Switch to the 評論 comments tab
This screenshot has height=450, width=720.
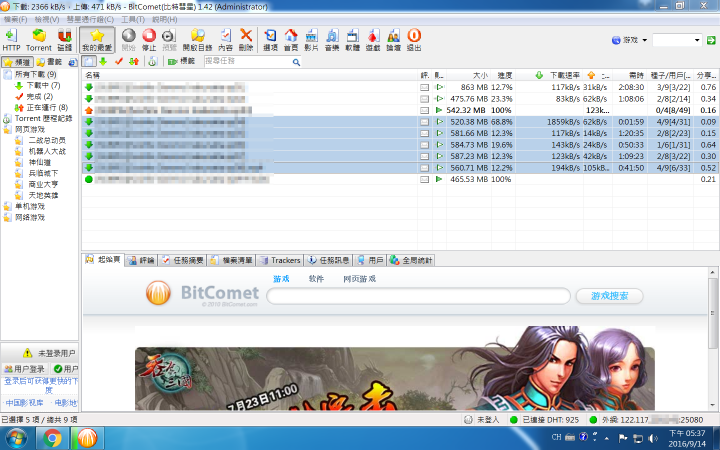pos(141,260)
